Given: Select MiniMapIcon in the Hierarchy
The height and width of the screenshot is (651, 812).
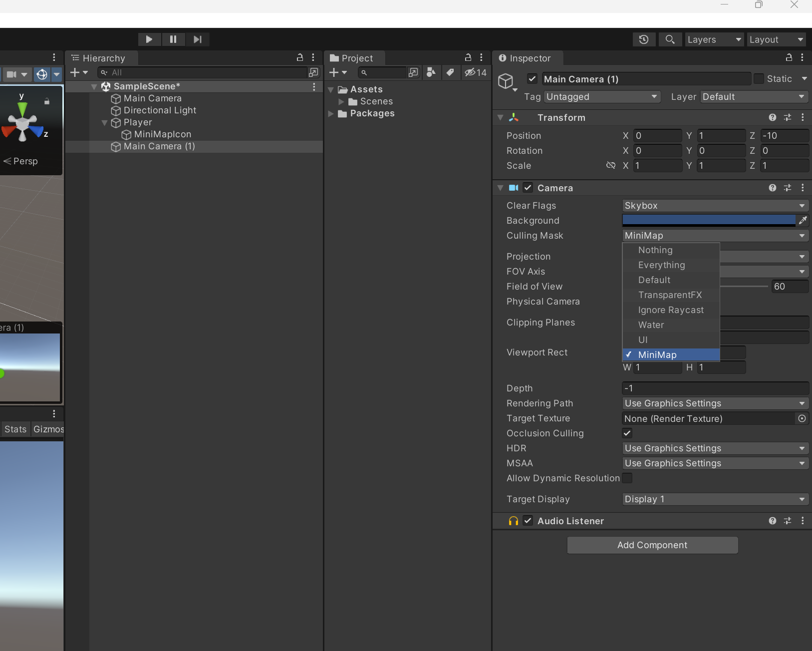Looking at the screenshot, I should coord(163,134).
